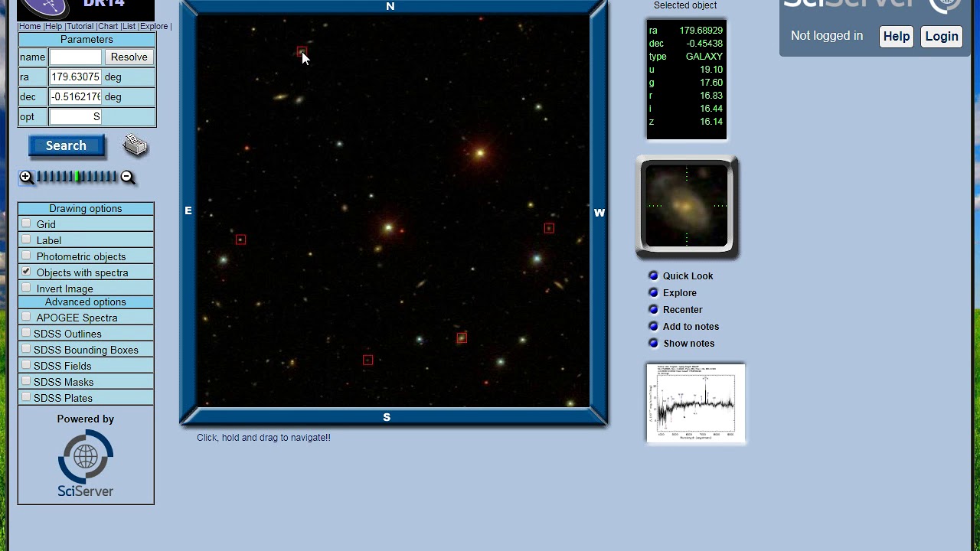Click the SciServer globe logo
This screenshot has width=980, height=551.
(86, 463)
